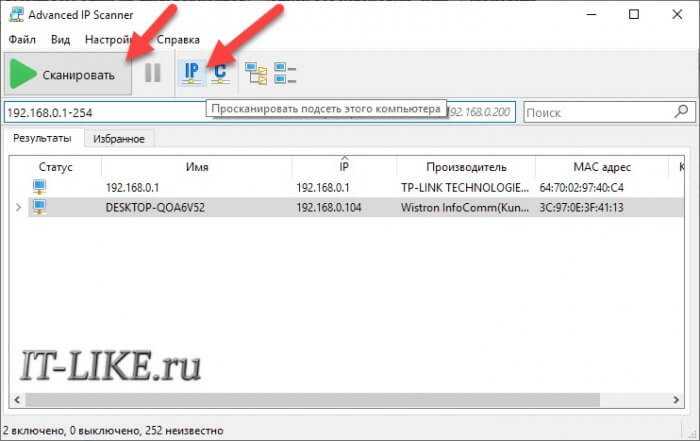The width and height of the screenshot is (700, 441).
Task: Select MAC address 64:70:02:97:40:C4
Action: click(x=582, y=187)
